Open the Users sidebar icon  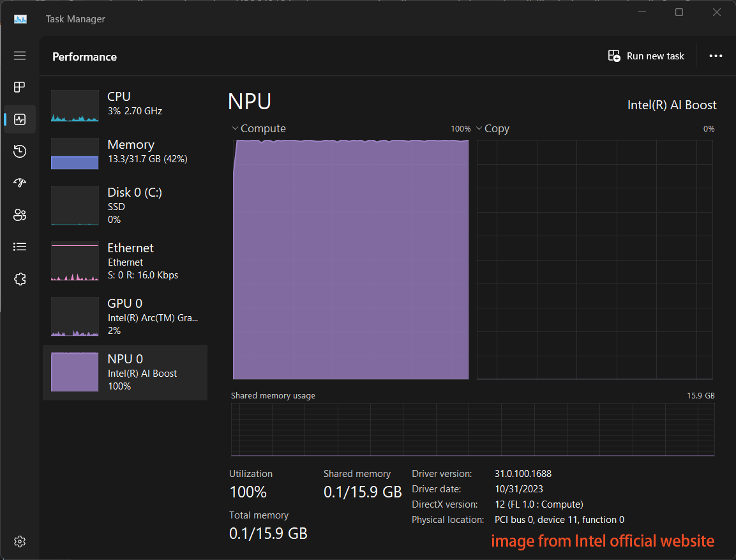[x=20, y=215]
